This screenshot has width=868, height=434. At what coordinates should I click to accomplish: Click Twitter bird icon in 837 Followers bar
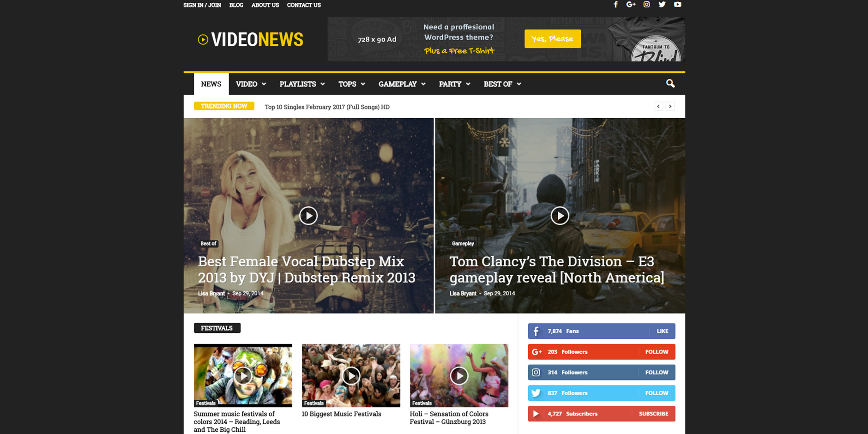point(536,393)
